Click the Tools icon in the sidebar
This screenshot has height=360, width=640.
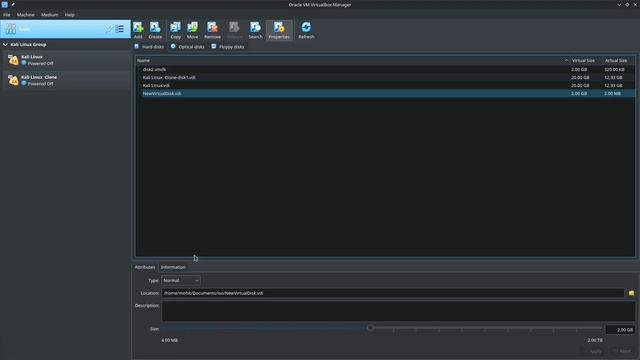point(11,29)
